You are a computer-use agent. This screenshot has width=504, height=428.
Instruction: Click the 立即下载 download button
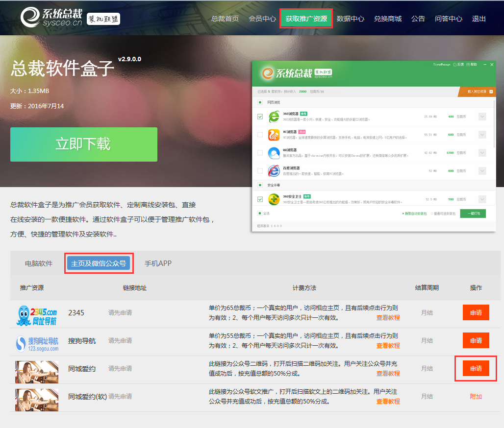[x=83, y=144]
